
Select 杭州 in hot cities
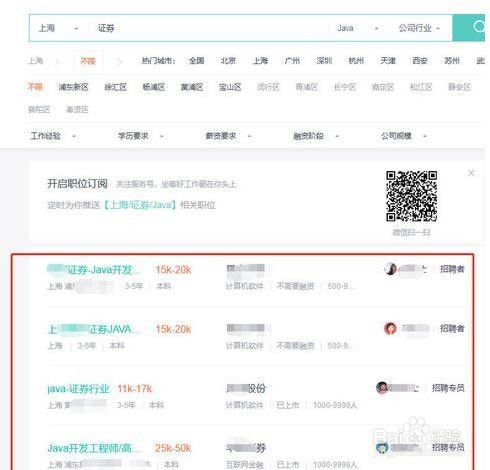pos(356,61)
